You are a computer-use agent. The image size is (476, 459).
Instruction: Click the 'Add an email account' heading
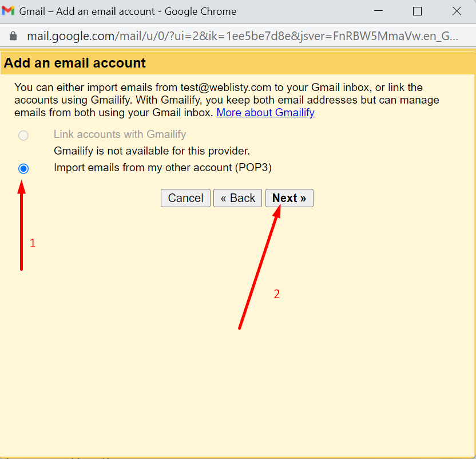[75, 63]
